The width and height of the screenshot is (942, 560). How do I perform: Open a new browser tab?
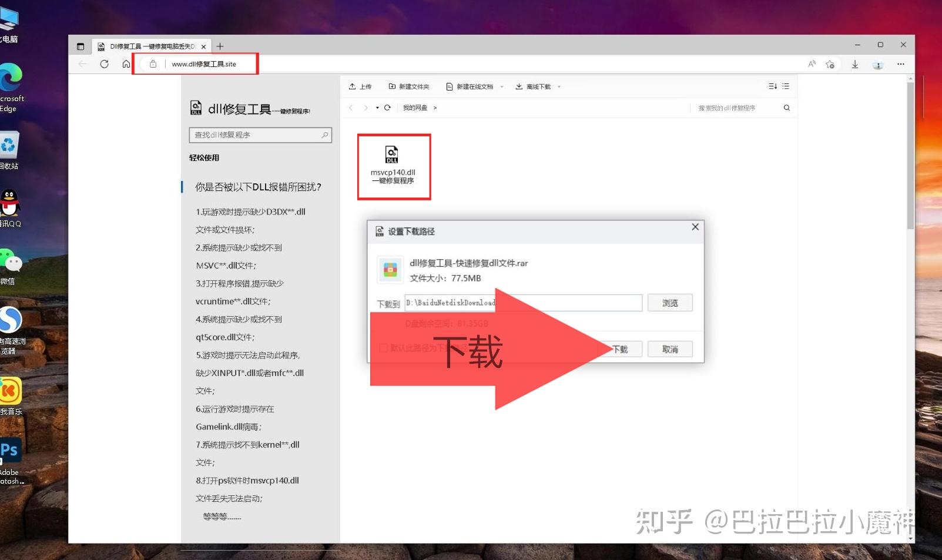pyautogui.click(x=220, y=46)
